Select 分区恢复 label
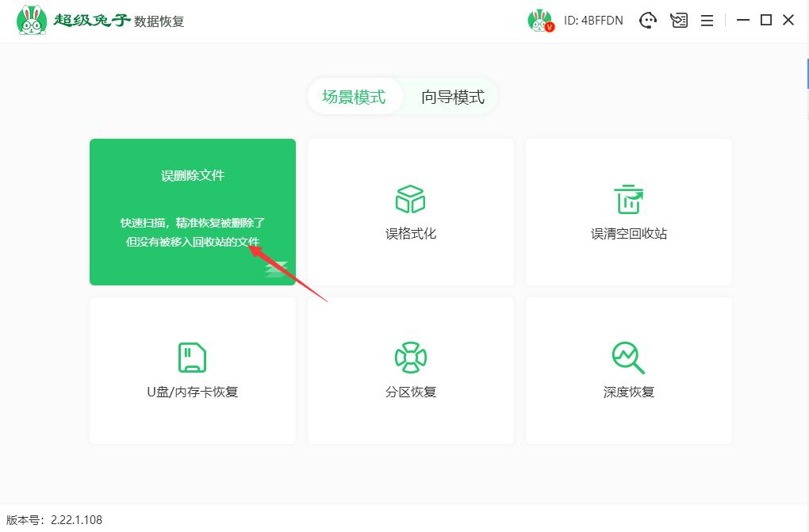 click(x=411, y=392)
